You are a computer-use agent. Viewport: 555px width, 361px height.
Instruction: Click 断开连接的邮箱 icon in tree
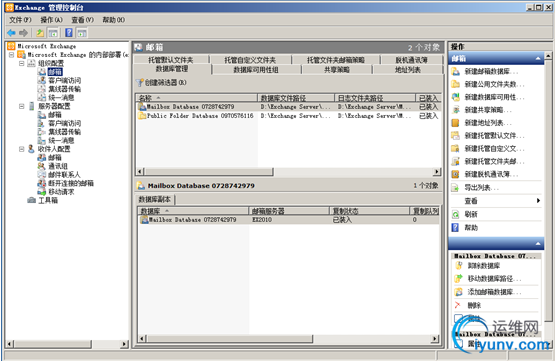[x=42, y=183]
